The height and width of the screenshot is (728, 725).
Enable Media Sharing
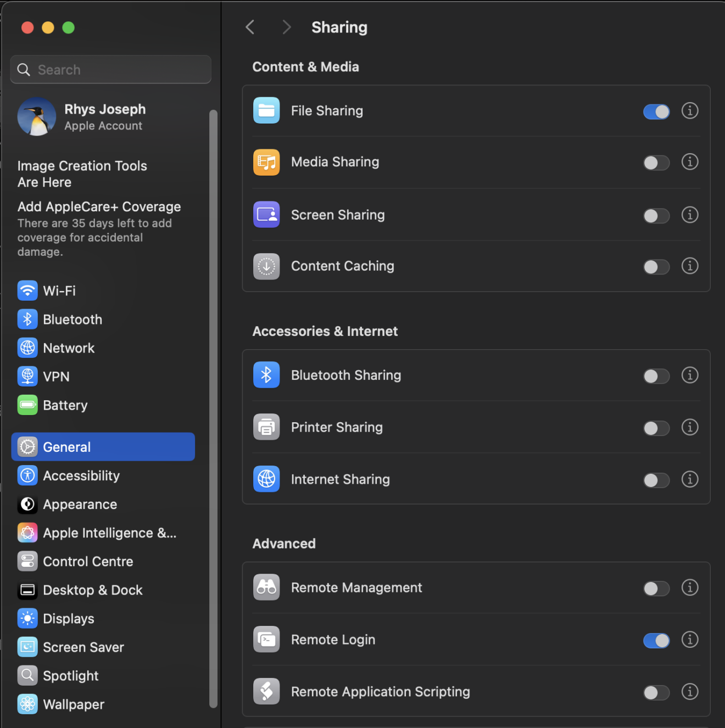[656, 163]
